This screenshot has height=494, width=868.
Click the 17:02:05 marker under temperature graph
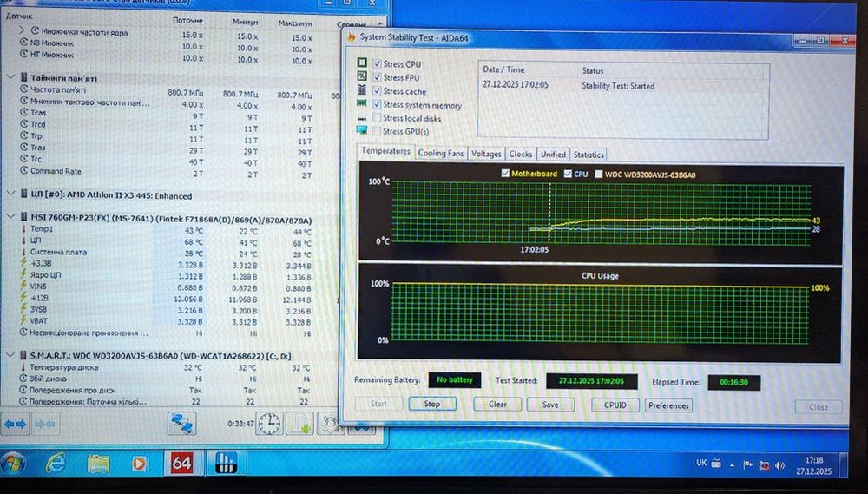(534, 250)
